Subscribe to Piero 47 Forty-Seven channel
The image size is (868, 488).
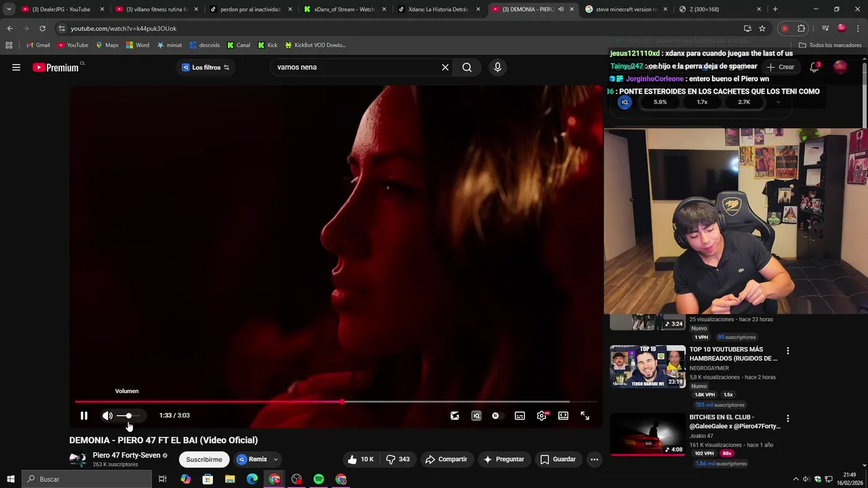pyautogui.click(x=204, y=460)
